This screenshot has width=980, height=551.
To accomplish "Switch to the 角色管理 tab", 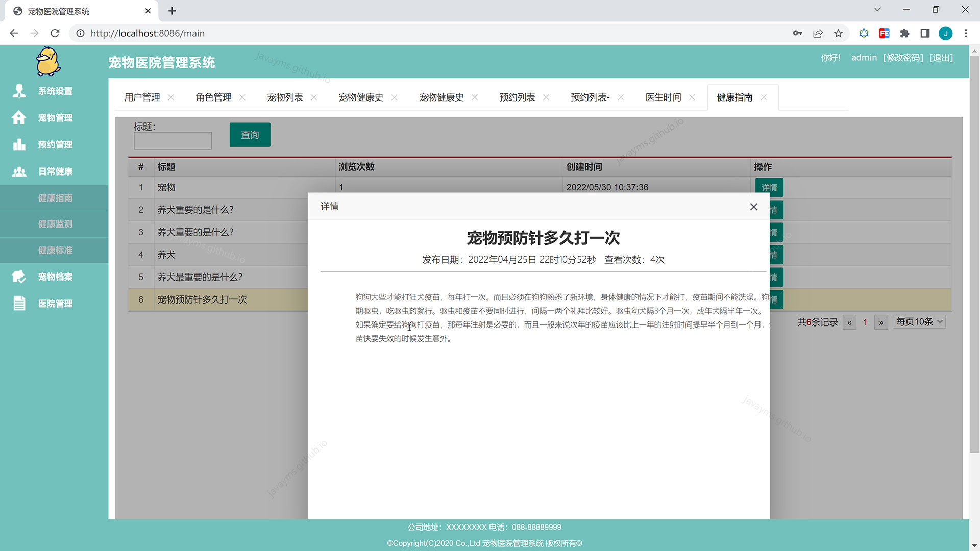I will tap(213, 97).
